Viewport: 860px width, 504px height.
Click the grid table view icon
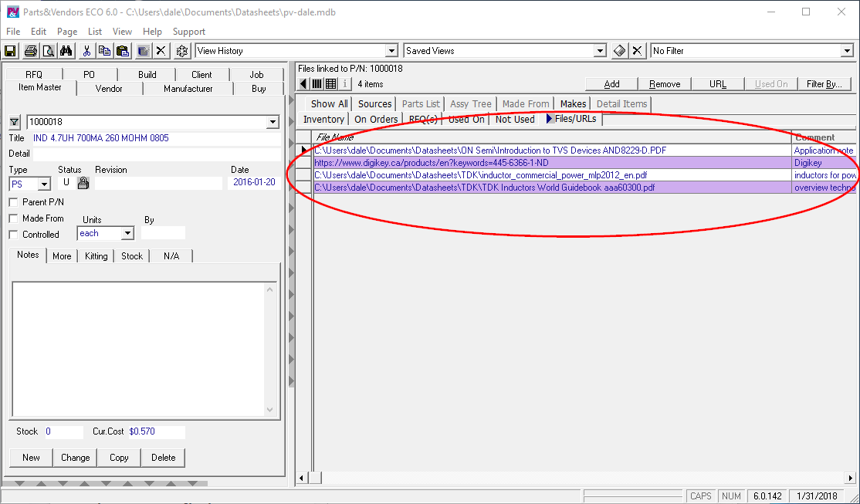[330, 84]
